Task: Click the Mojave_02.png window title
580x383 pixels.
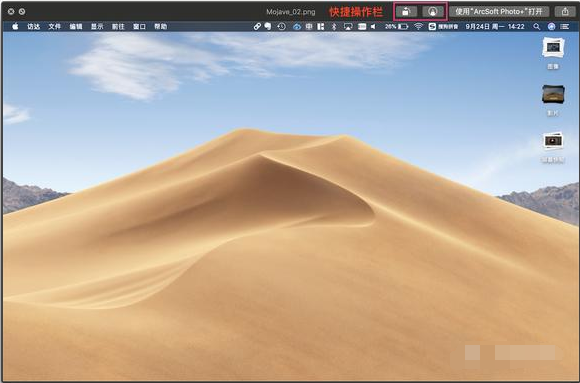Action: (291, 12)
